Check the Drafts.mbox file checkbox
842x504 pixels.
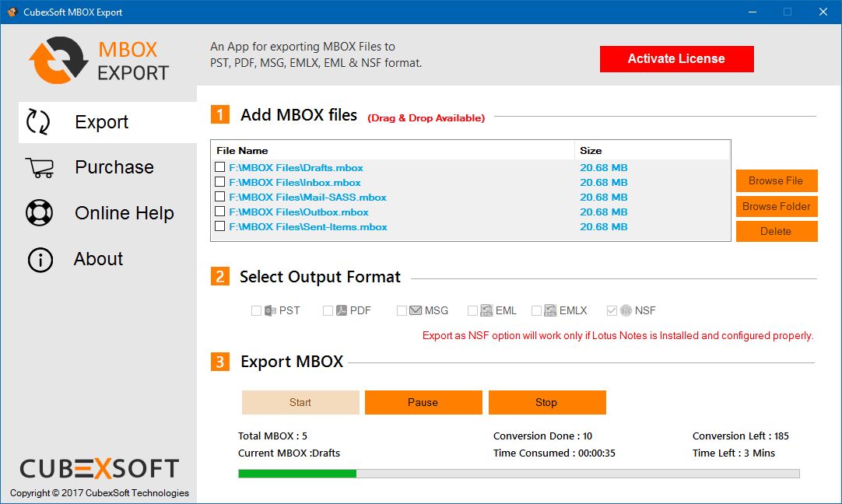tap(219, 167)
